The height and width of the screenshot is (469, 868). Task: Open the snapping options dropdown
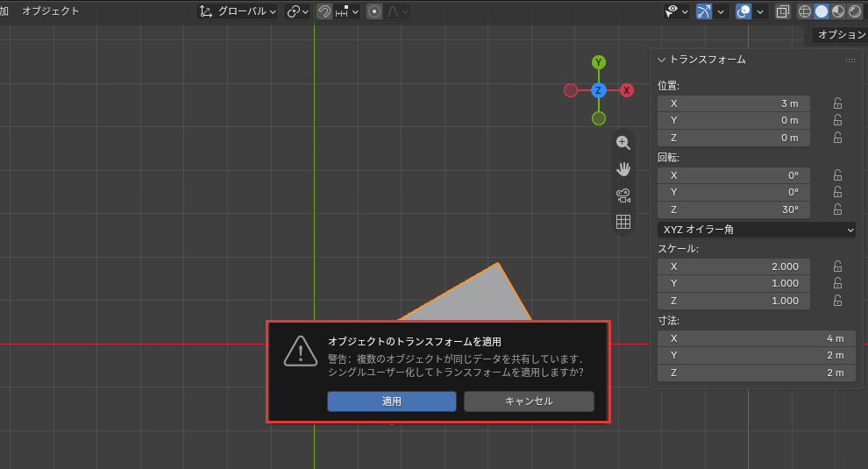tap(346, 11)
